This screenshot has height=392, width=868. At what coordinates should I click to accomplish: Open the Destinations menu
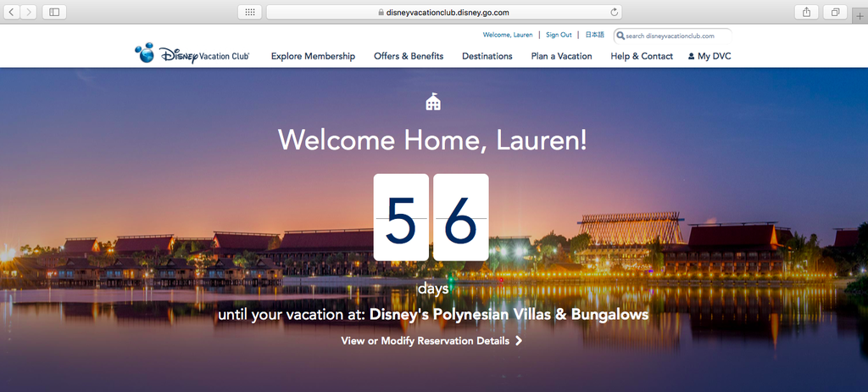pos(487,56)
